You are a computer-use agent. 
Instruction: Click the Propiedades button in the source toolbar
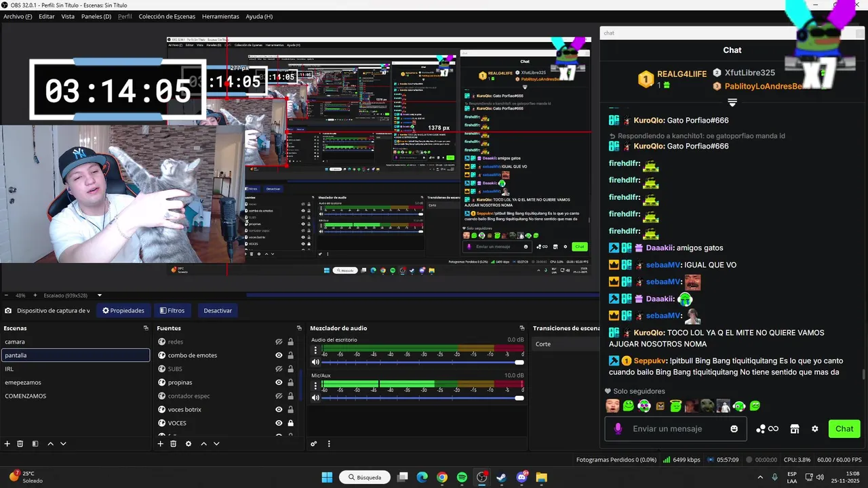(123, 310)
